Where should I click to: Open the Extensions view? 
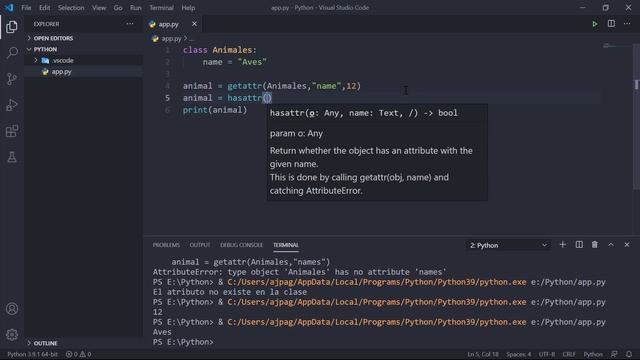point(12,131)
